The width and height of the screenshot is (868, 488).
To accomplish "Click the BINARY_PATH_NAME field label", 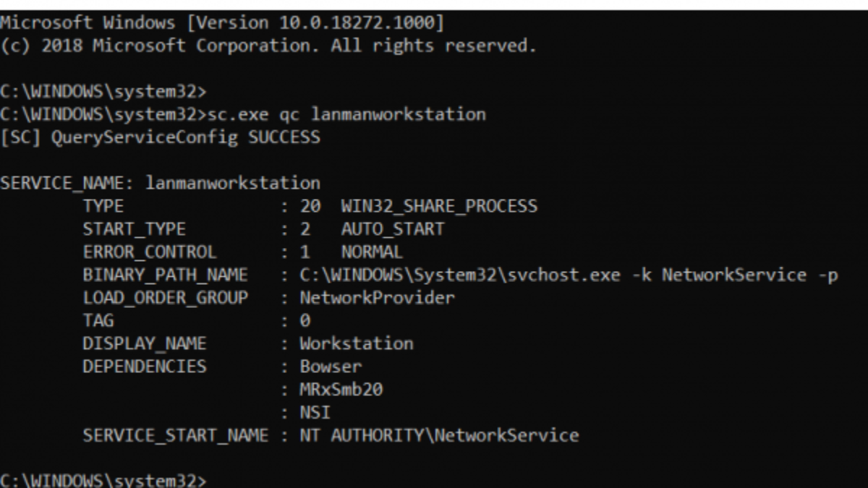I will (x=165, y=275).
